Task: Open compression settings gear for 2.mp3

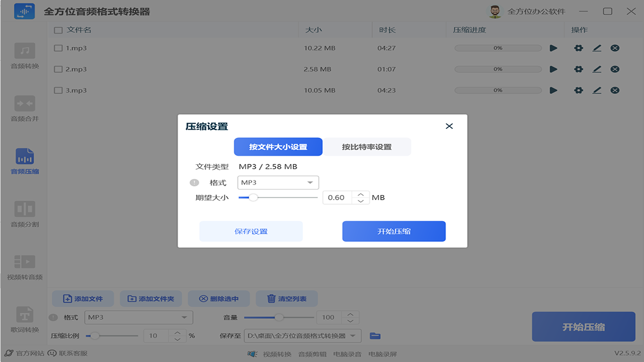Action: 579,69
